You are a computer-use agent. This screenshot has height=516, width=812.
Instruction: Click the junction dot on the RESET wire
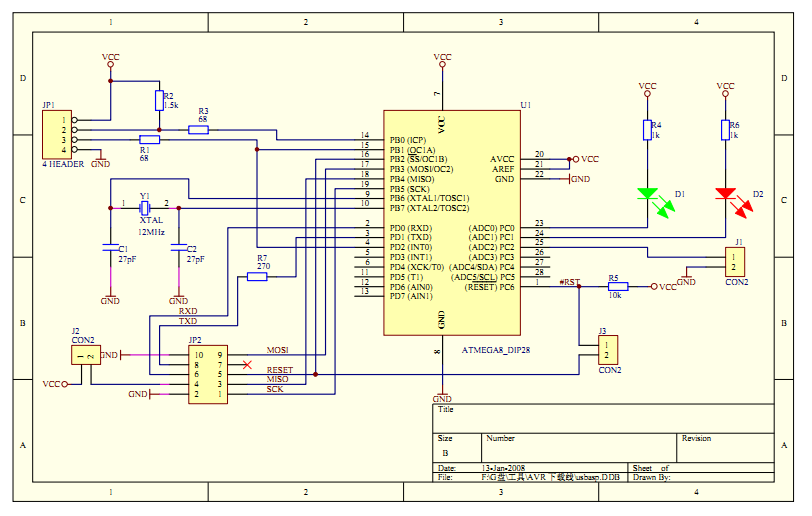pos(315,374)
